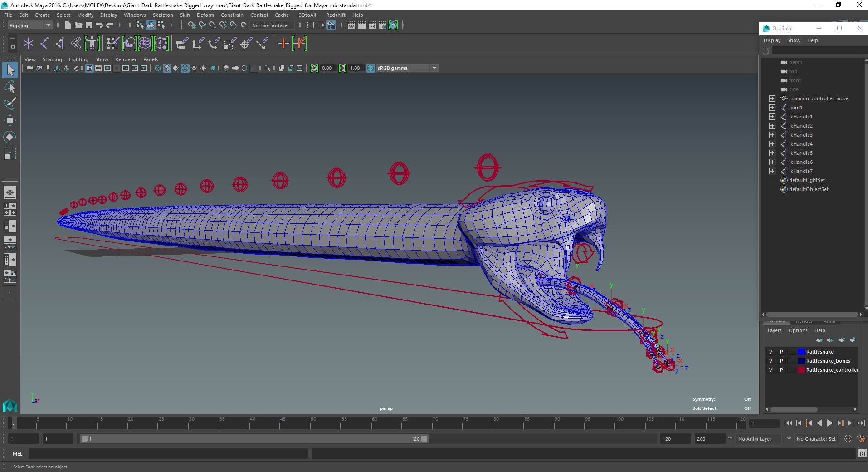868x472 pixels.
Task: Click Animation preferences icon near Character Set
Action: click(861, 439)
